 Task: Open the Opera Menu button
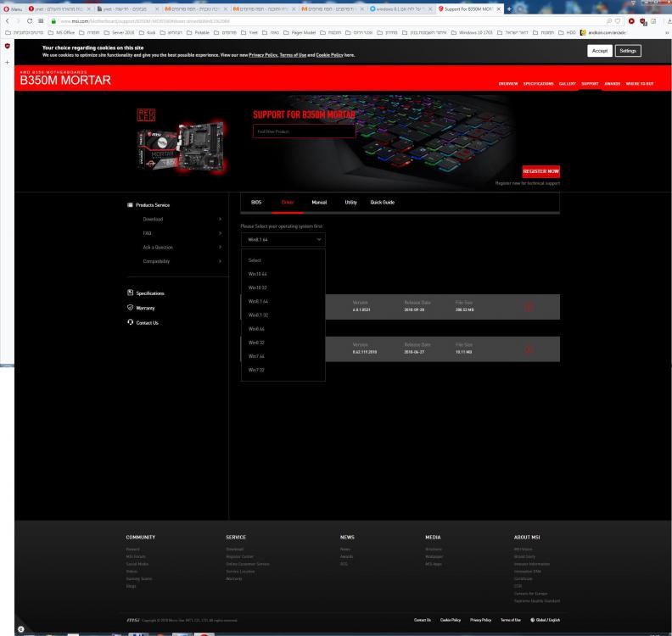coord(13,8)
